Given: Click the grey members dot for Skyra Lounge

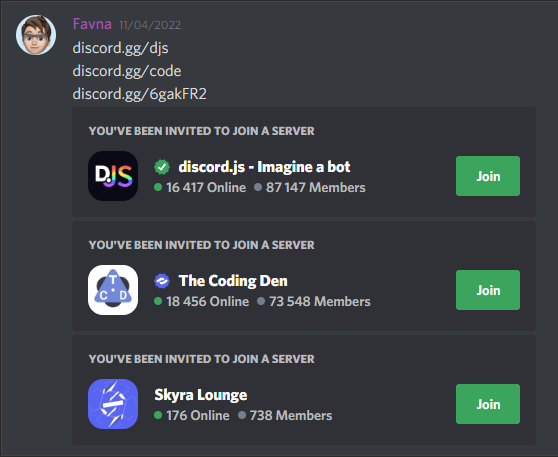Looking at the screenshot, I should (x=242, y=415).
